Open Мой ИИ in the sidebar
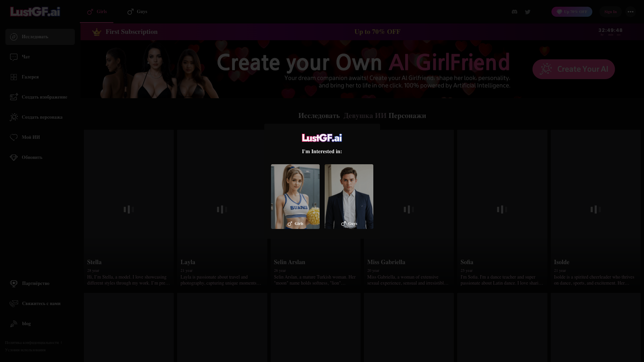 (40, 137)
